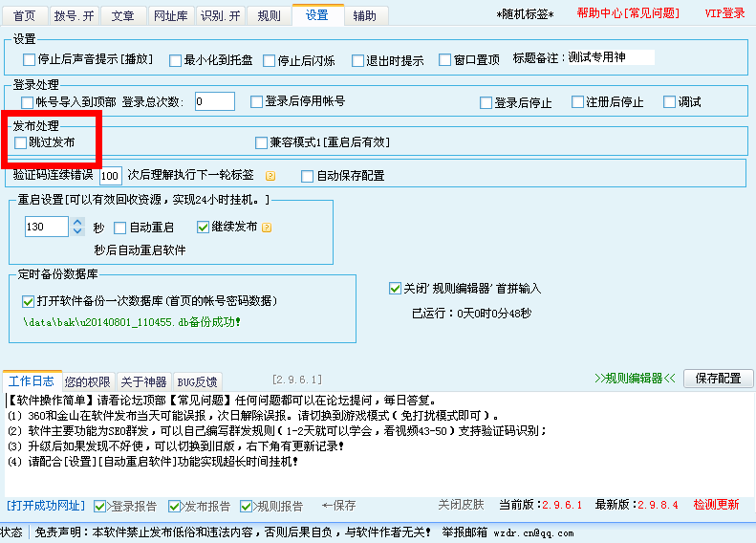The image size is (756, 543).
Task: Select the 设置 tab
Action: pyautogui.click(x=317, y=15)
